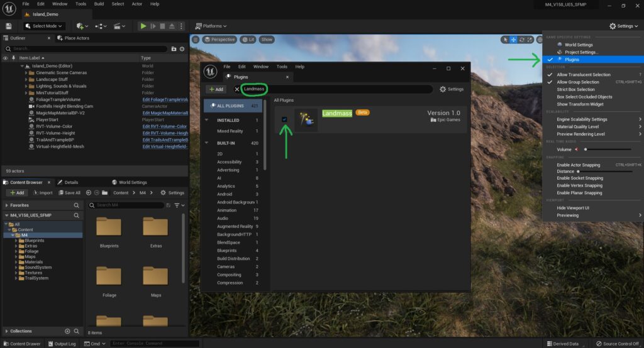Screen dimensions: 644x348
Task: Clear the plugin search with X icon
Action: pyautogui.click(x=236, y=89)
